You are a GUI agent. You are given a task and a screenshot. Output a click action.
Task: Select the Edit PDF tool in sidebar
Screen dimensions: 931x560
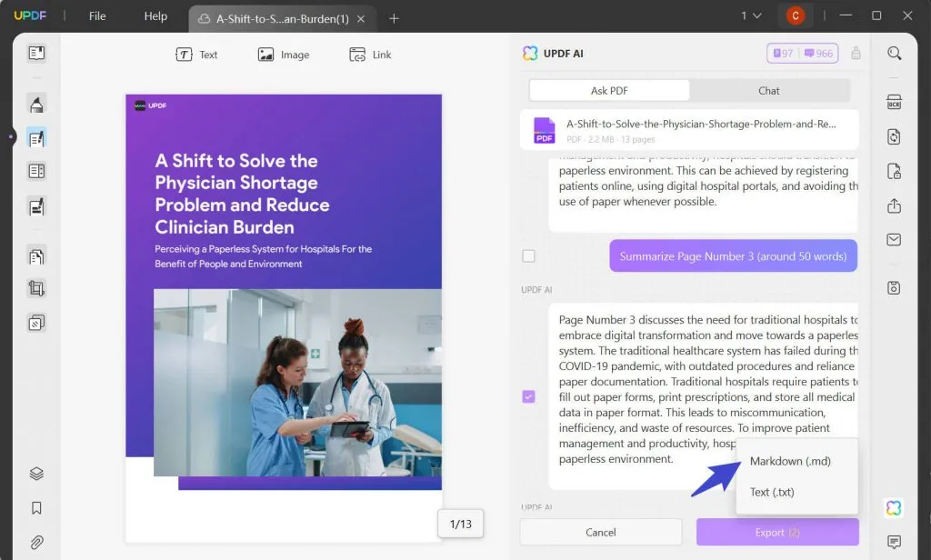[36, 138]
